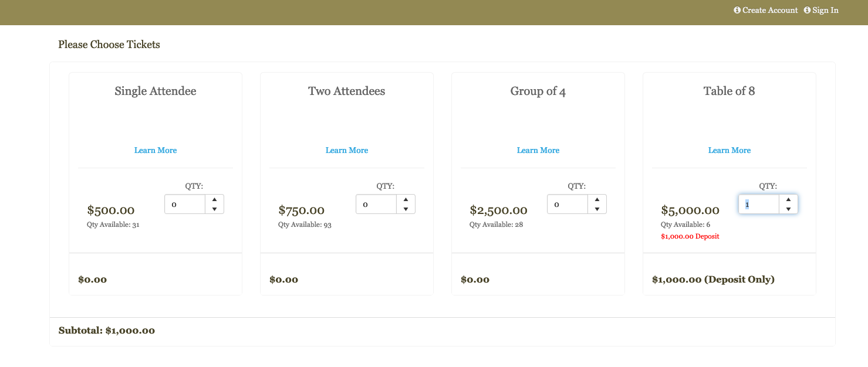Decrease Table of 8 quantity down arrow

pyautogui.click(x=788, y=209)
